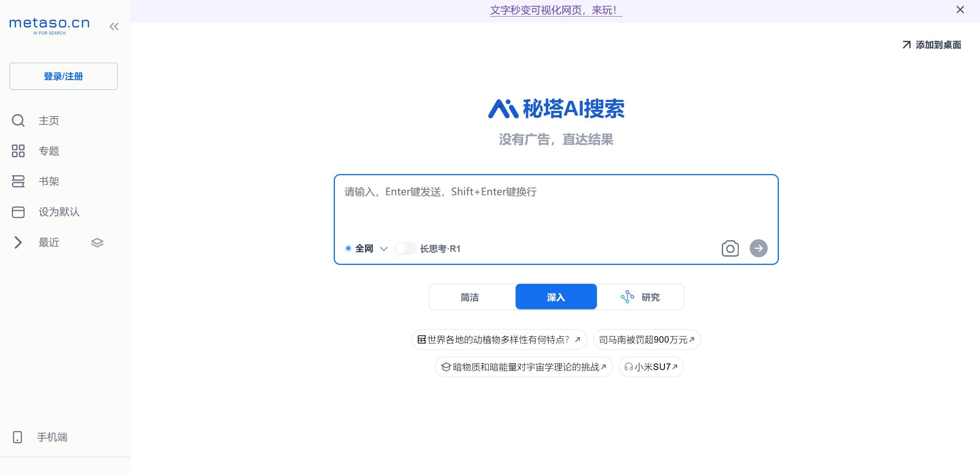Open the 书架 bookshelf

tap(49, 181)
